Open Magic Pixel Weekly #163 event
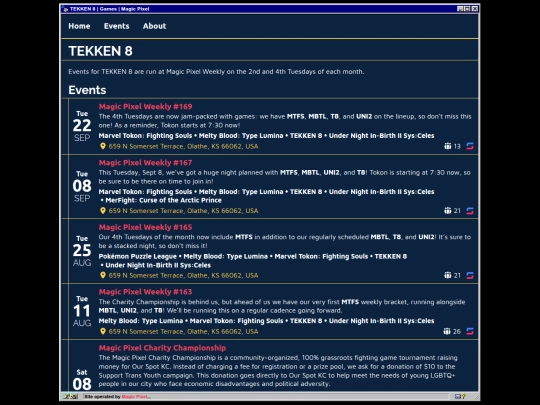 [145, 292]
